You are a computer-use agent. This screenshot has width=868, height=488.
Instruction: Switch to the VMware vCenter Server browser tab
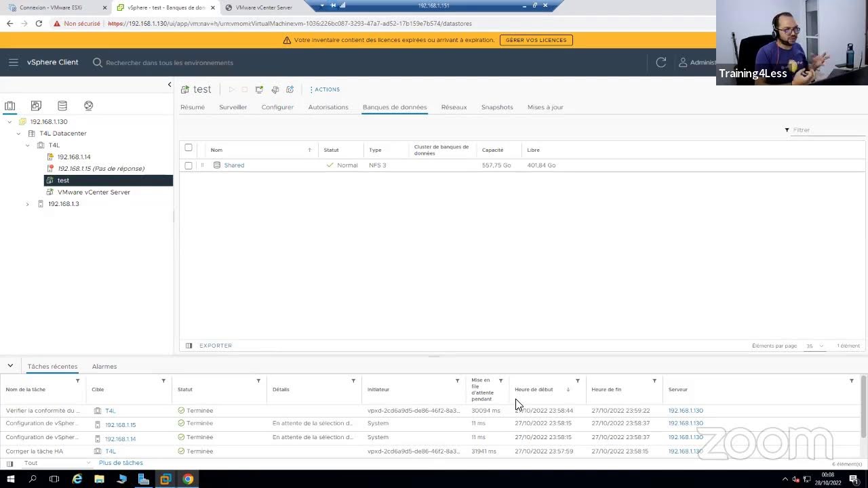click(264, 7)
